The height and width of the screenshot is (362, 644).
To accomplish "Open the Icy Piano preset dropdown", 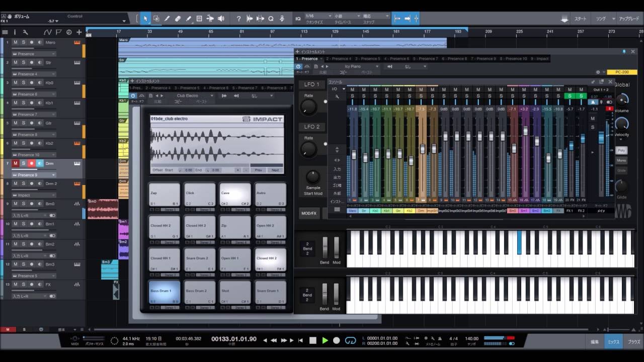I will pos(361,66).
